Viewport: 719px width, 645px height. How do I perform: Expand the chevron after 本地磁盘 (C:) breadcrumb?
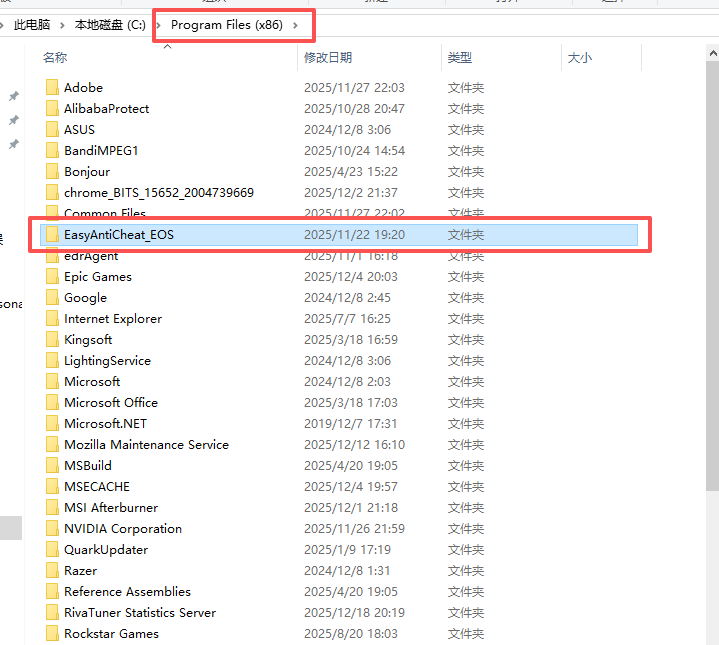(160, 24)
